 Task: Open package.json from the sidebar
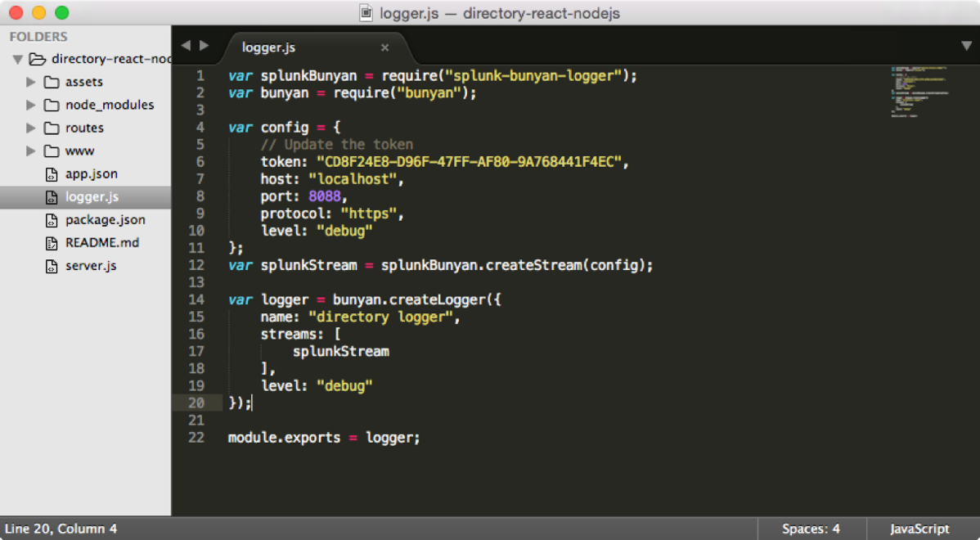[105, 220]
